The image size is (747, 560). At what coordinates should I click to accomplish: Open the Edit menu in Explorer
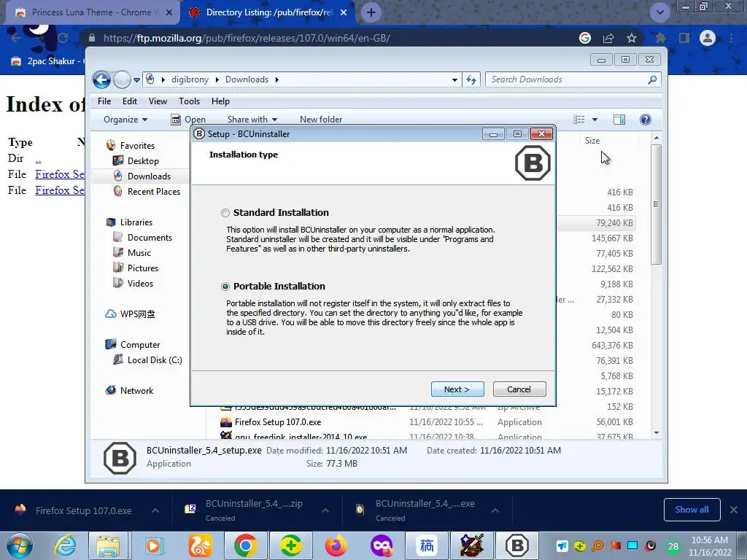(130, 101)
